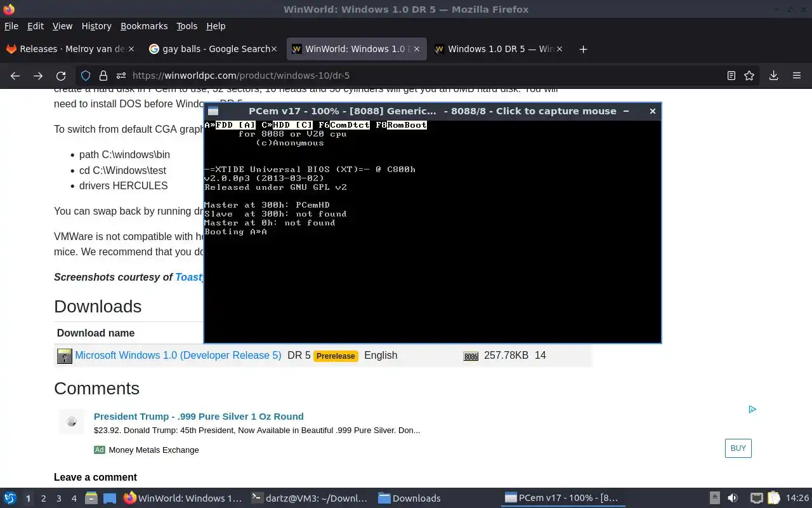The image size is (812, 508).
Task: Open the Bookmarks menu
Action: [144, 26]
